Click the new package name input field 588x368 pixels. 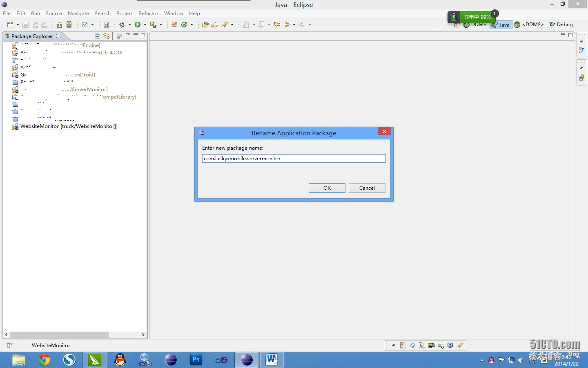(294, 158)
